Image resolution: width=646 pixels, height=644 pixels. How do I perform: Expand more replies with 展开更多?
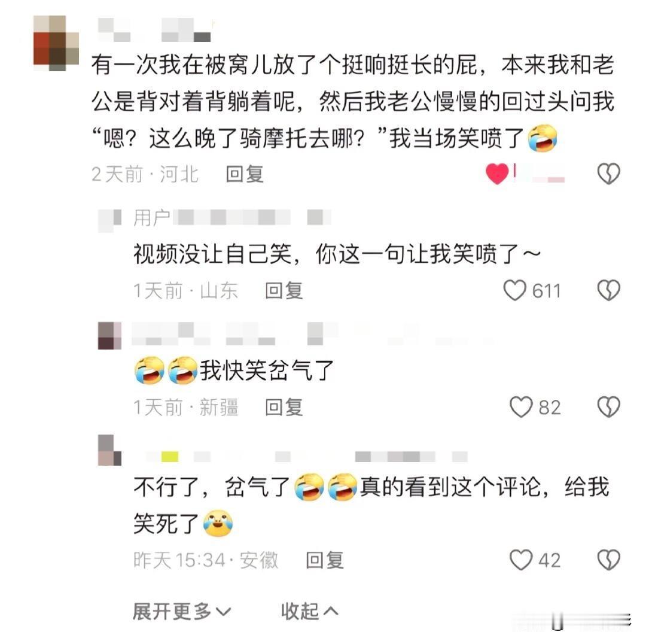[x=182, y=611]
